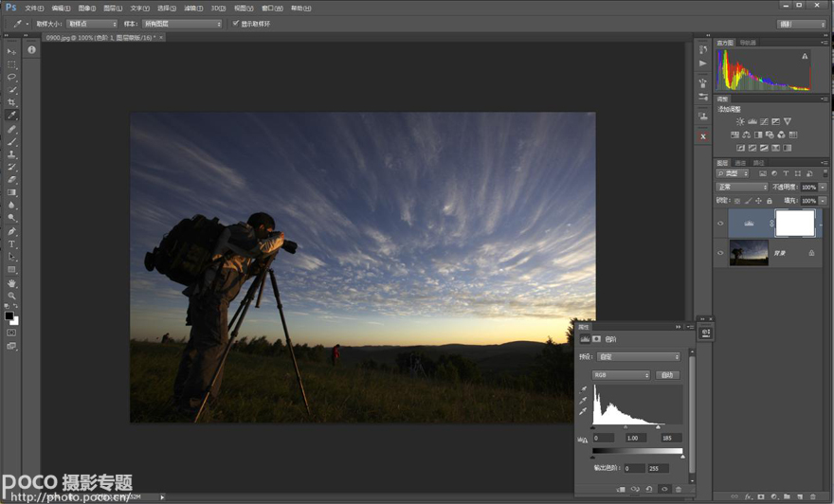
Task: Add a layer style via fx icon
Action: tap(747, 496)
